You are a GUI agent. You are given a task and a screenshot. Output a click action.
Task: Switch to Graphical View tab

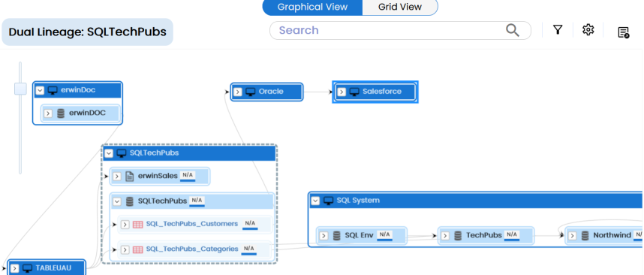click(312, 7)
